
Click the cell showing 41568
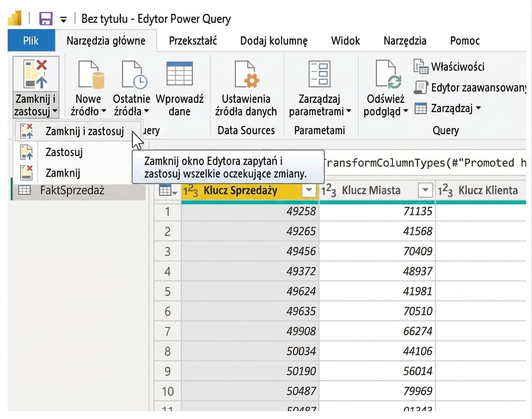377,232
